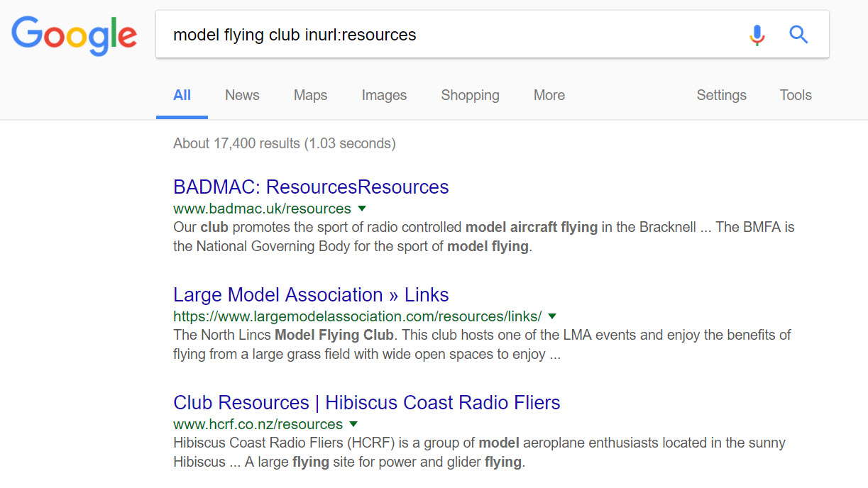Open the BADMAC: ResourcesResources result
Screen dimensions: 868x488
click(x=311, y=187)
